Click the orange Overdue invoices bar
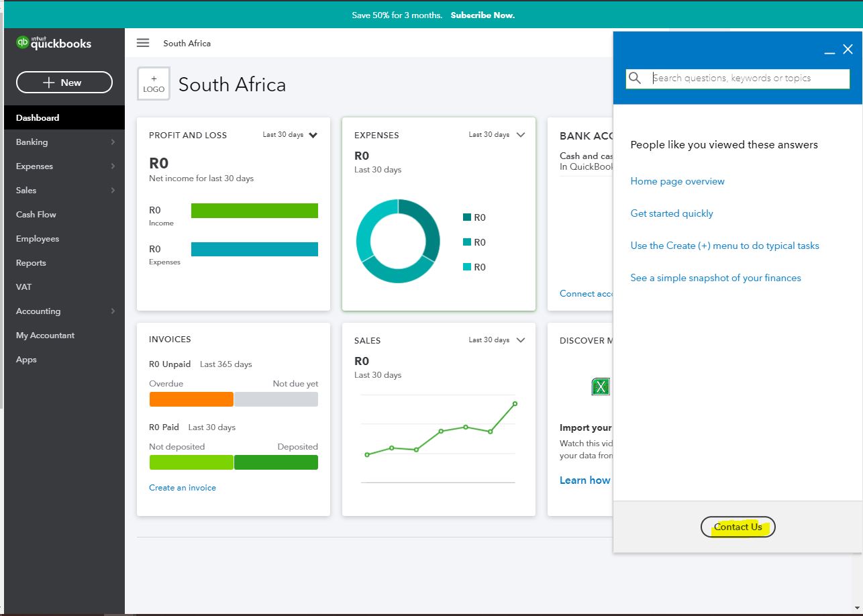The height and width of the screenshot is (616, 863). pyautogui.click(x=191, y=399)
